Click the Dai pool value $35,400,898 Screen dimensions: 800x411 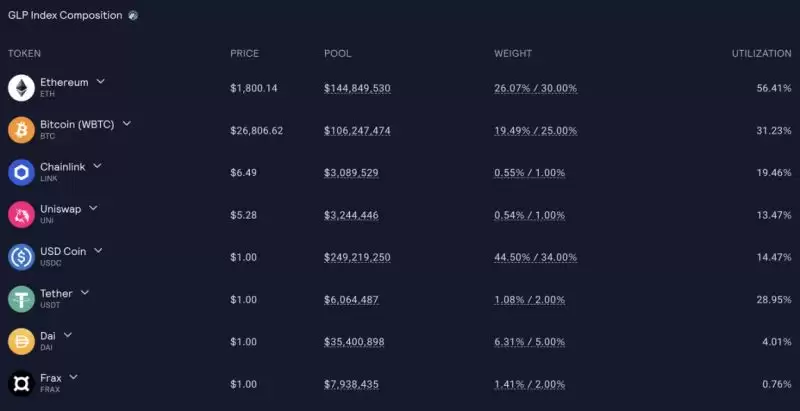354,342
